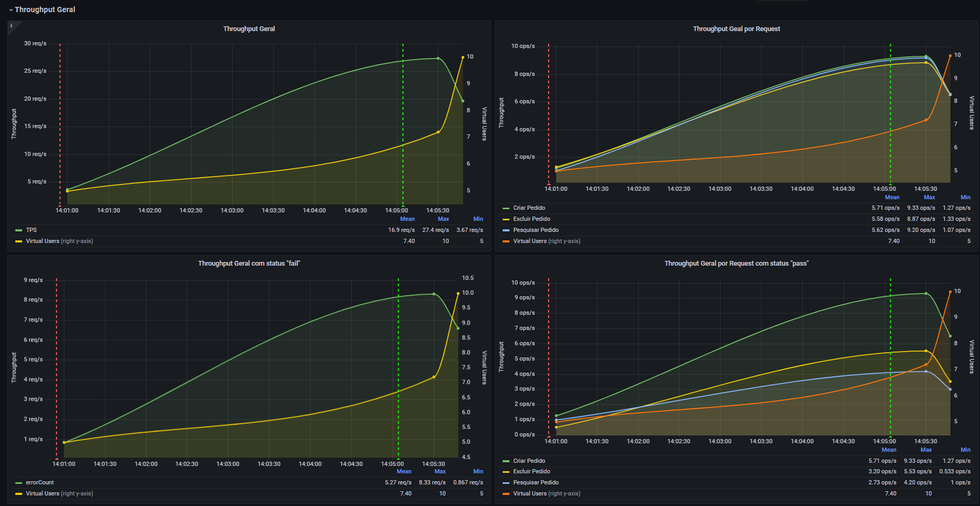Open 'Throughput Geral por Request com status "pass"' menu
The image size is (980, 506).
pos(736,264)
